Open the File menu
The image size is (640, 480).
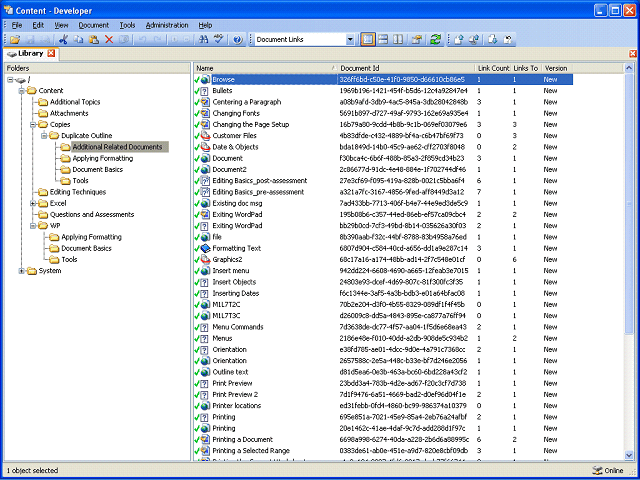[x=17, y=25]
